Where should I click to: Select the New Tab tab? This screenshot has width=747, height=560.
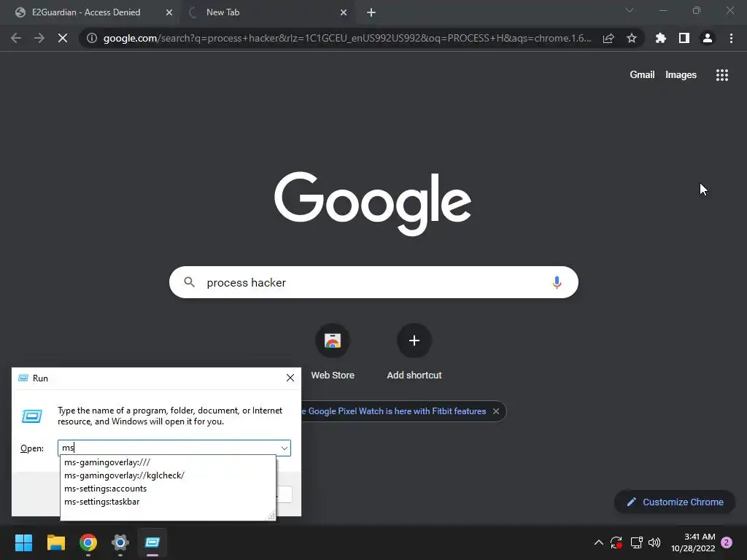click(223, 12)
